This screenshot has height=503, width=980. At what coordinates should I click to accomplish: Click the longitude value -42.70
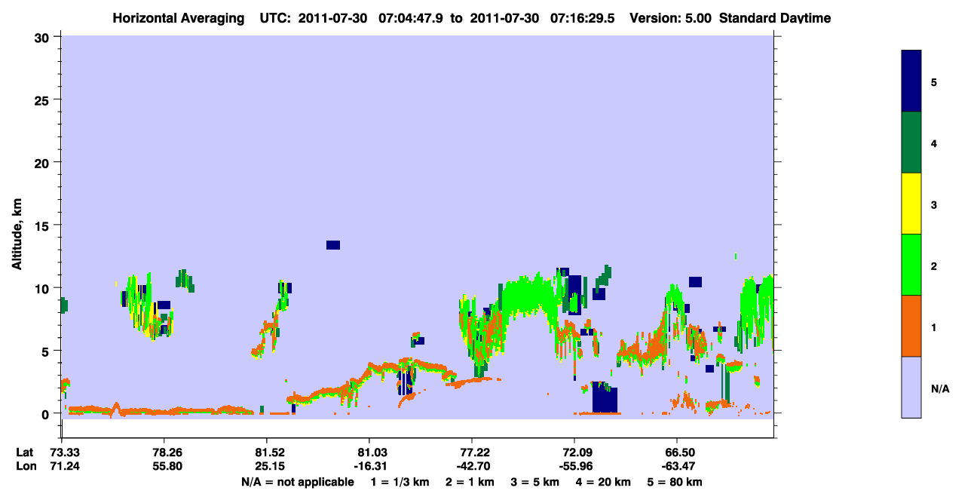pyautogui.click(x=472, y=467)
